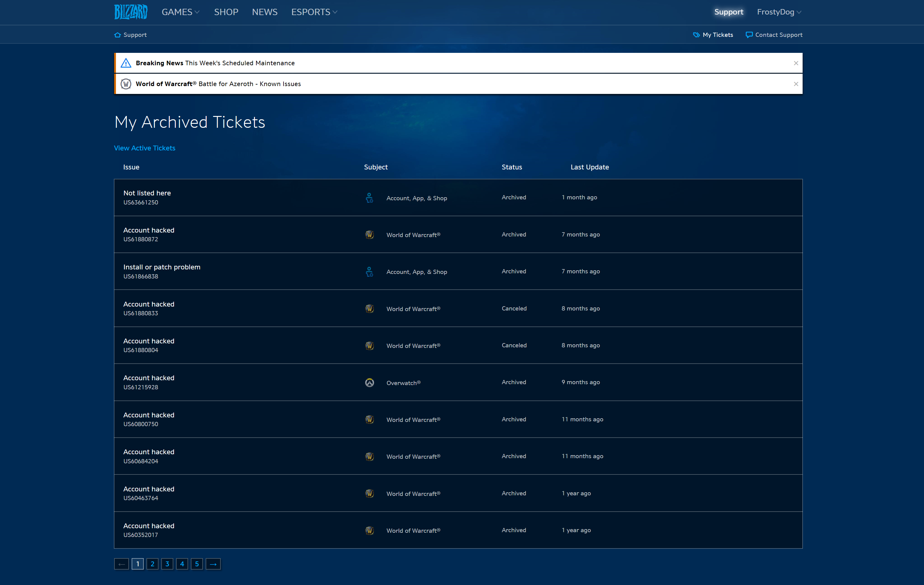This screenshot has width=924, height=585.
Task: Click WoW icon for ticket US60684204
Action: point(370,456)
